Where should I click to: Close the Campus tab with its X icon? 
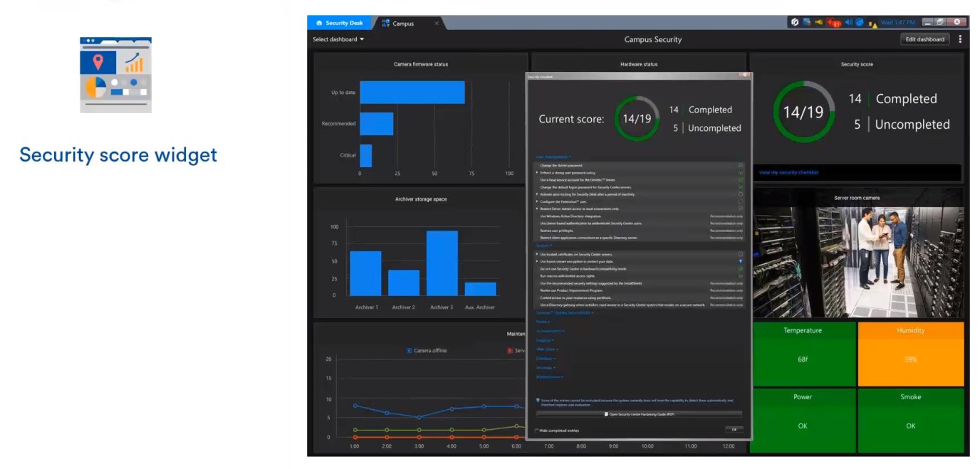pos(437,23)
